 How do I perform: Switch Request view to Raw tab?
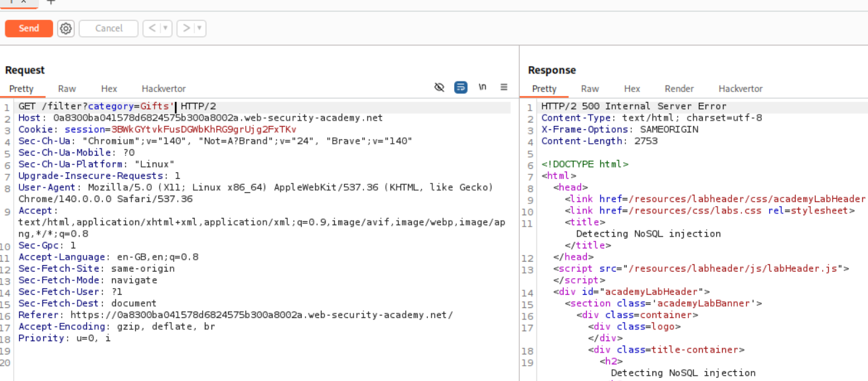[67, 89]
